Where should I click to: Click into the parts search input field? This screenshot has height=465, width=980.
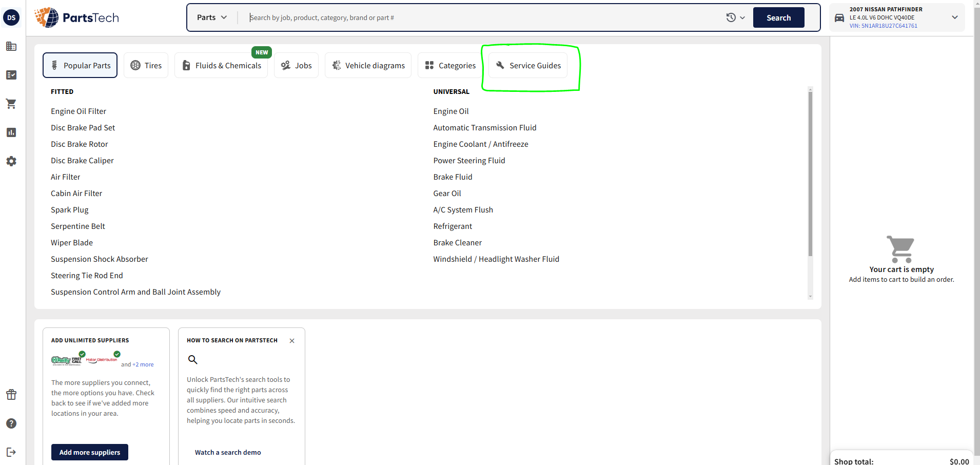click(482, 17)
